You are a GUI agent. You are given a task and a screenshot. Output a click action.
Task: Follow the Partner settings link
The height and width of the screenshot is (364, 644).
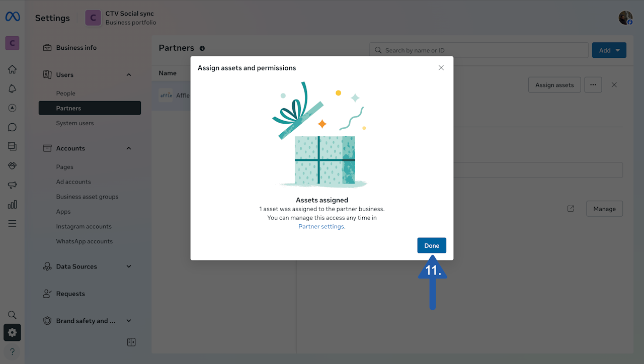321,227
